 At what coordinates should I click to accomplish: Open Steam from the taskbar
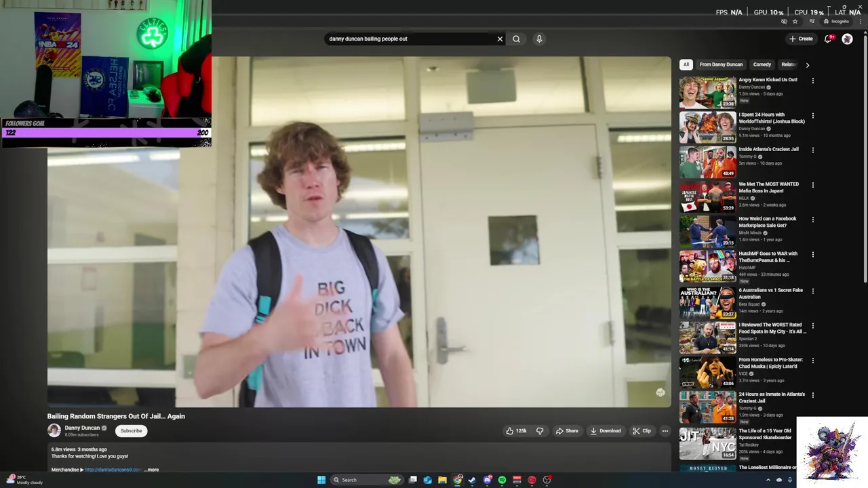[x=472, y=480]
